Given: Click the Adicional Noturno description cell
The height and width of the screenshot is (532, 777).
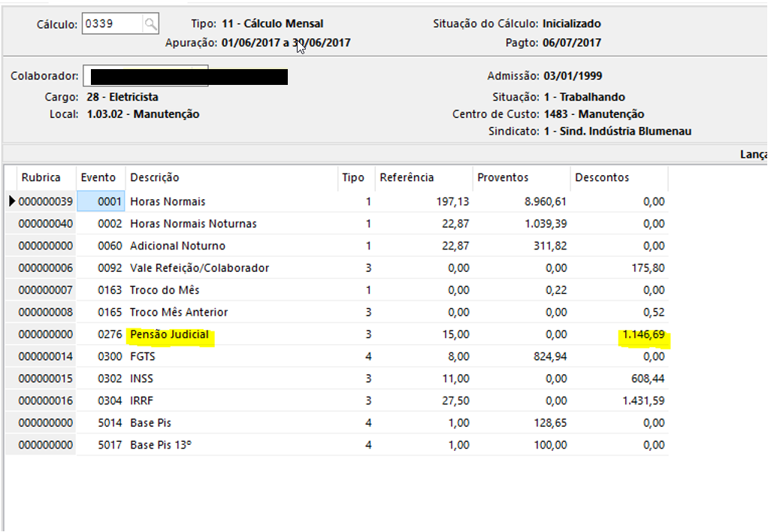Looking at the screenshot, I should pyautogui.click(x=177, y=246).
